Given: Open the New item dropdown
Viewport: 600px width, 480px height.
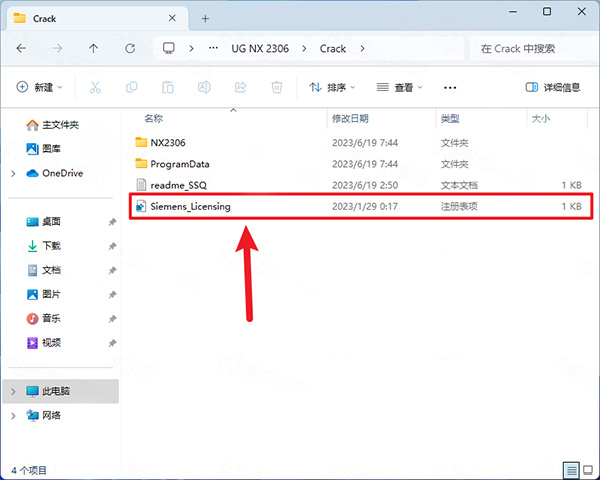Looking at the screenshot, I should [x=40, y=88].
